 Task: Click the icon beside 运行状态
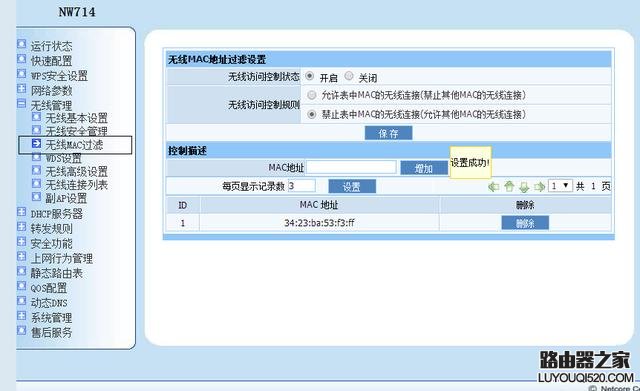click(22, 44)
